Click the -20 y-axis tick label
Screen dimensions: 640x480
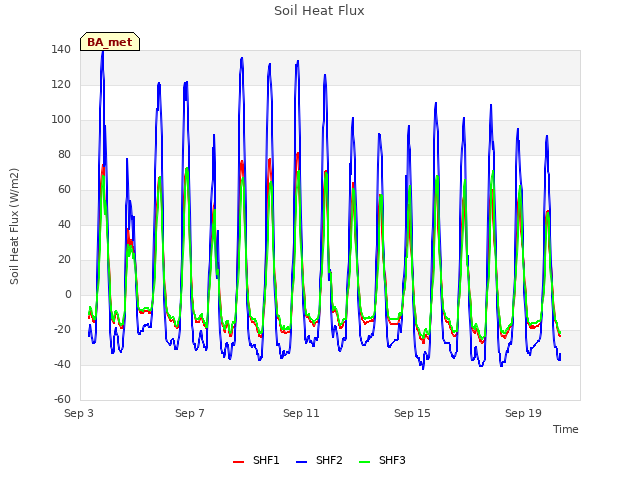62,329
